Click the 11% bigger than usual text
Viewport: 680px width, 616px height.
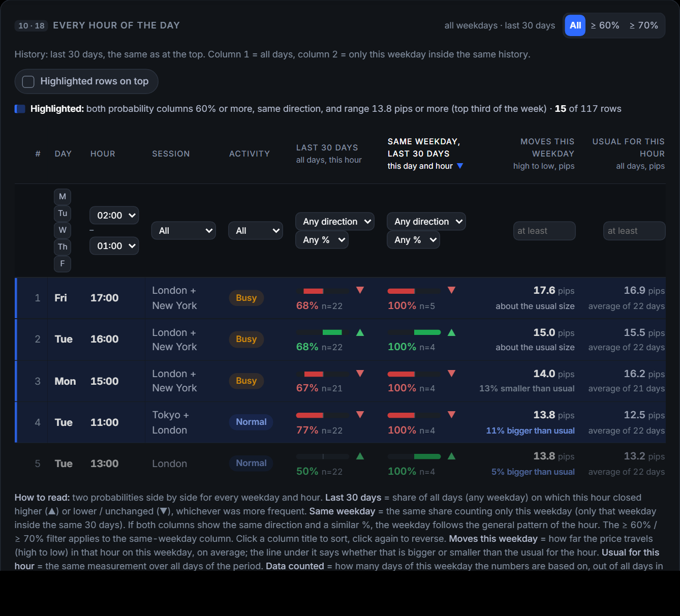(x=530, y=430)
